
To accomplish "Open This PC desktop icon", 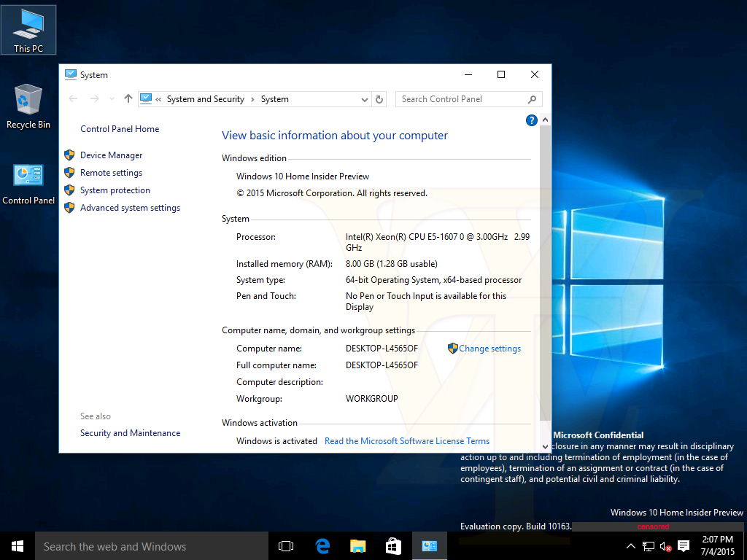I will click(28, 30).
